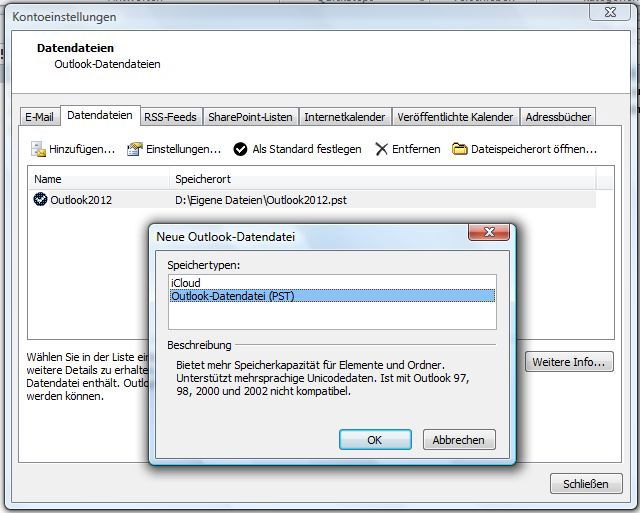Select the Datendateien tab
This screenshot has height=513, width=640.
(100, 115)
